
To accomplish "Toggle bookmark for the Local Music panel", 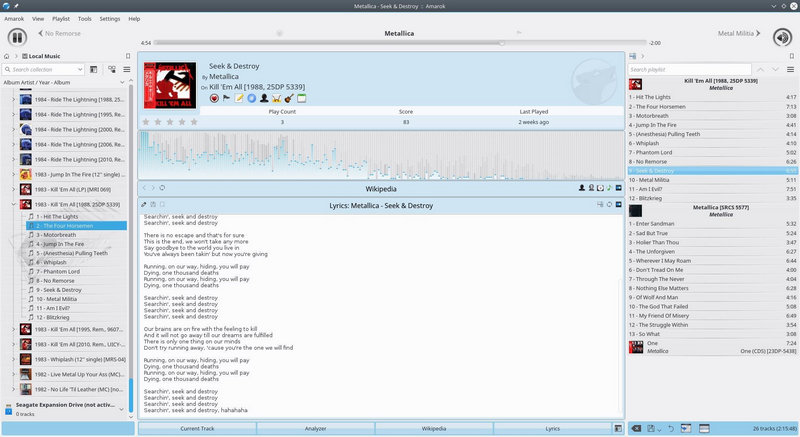I will 129,57.
